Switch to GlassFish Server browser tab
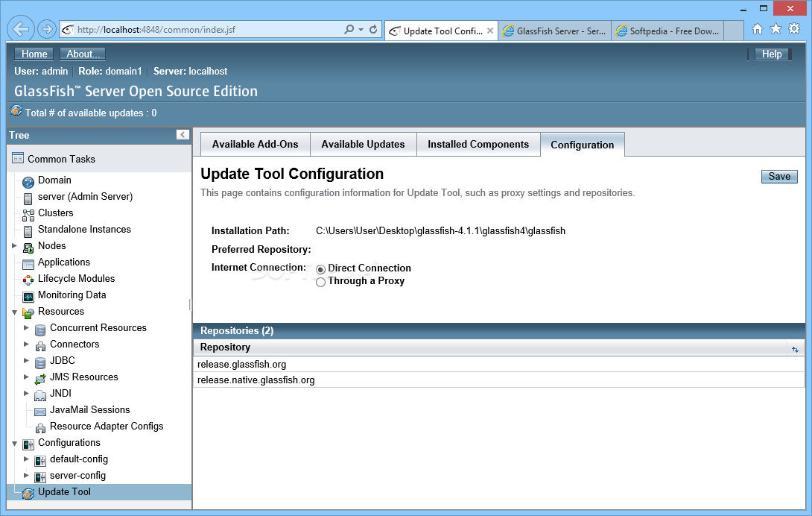This screenshot has height=516, width=812. click(555, 31)
